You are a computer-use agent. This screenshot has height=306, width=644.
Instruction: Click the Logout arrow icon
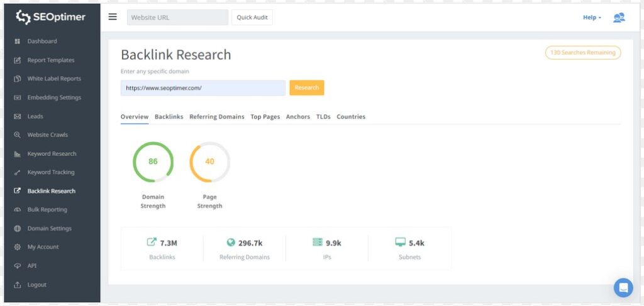tap(17, 285)
